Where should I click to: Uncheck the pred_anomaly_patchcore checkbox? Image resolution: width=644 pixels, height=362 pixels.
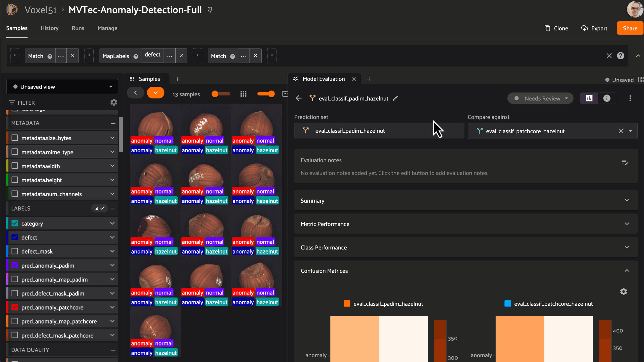tap(15, 307)
